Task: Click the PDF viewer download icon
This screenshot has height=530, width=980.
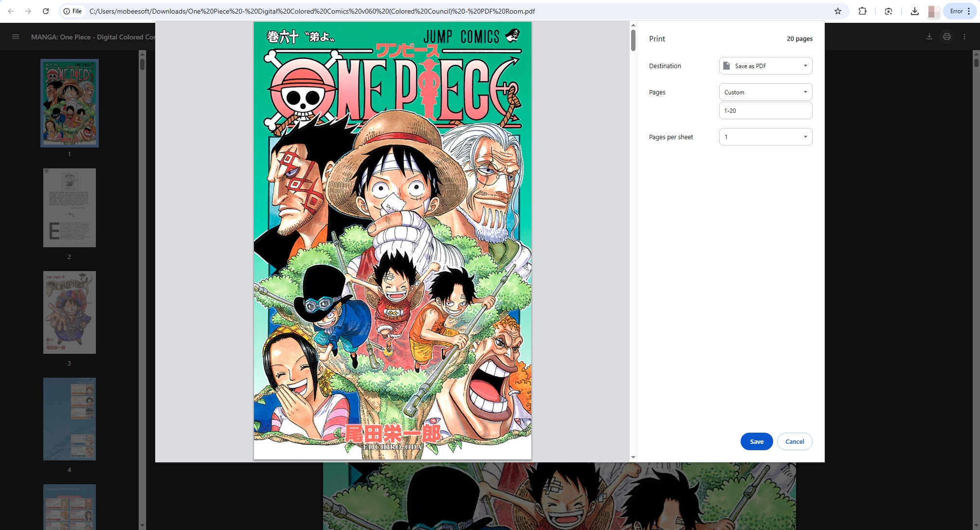Action: [929, 37]
